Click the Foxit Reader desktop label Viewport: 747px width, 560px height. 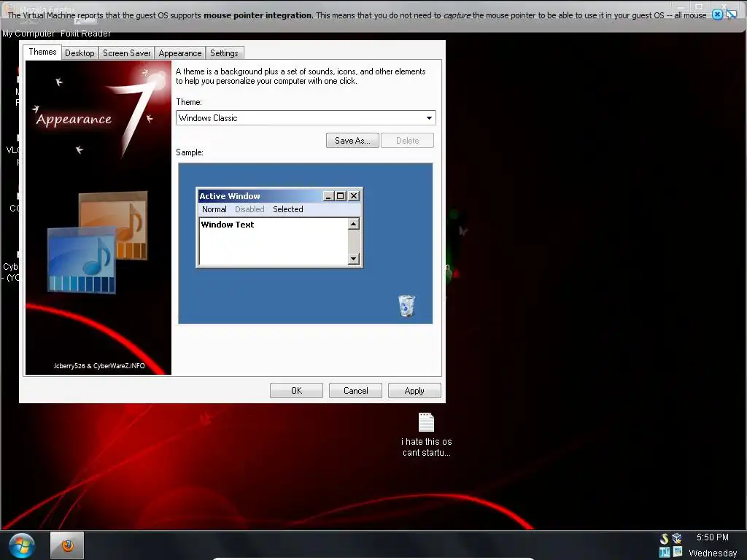85,34
